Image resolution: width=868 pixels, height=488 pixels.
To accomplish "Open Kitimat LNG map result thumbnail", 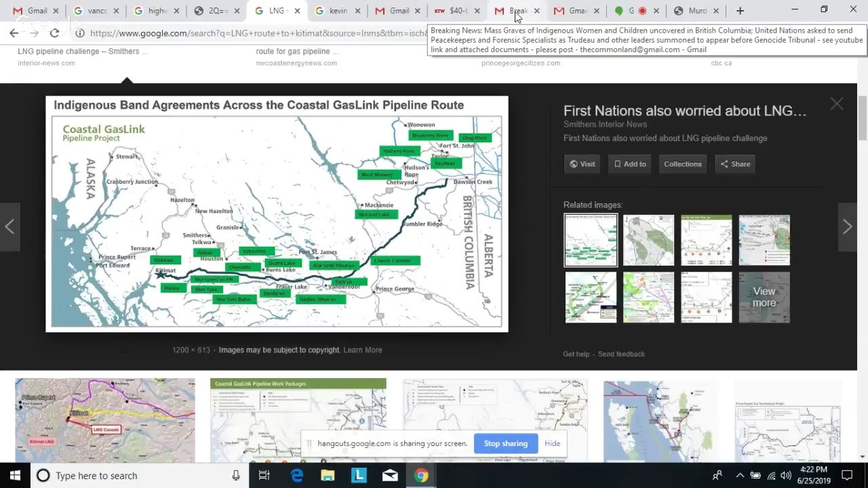I will [x=105, y=420].
